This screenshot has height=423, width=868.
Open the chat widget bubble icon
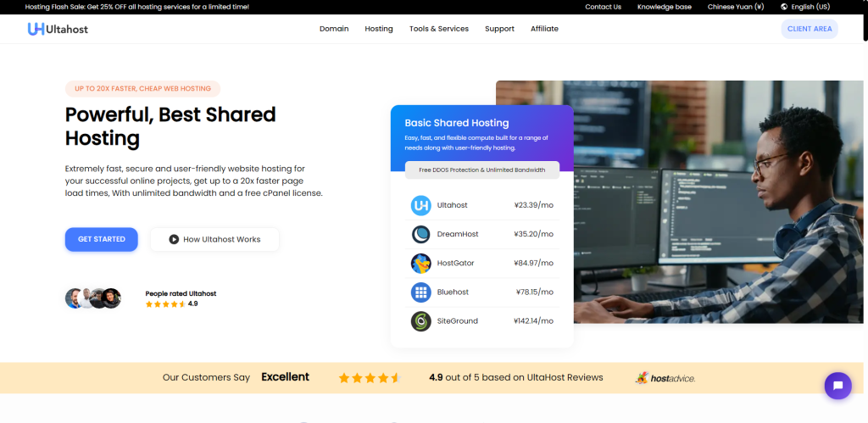837,386
